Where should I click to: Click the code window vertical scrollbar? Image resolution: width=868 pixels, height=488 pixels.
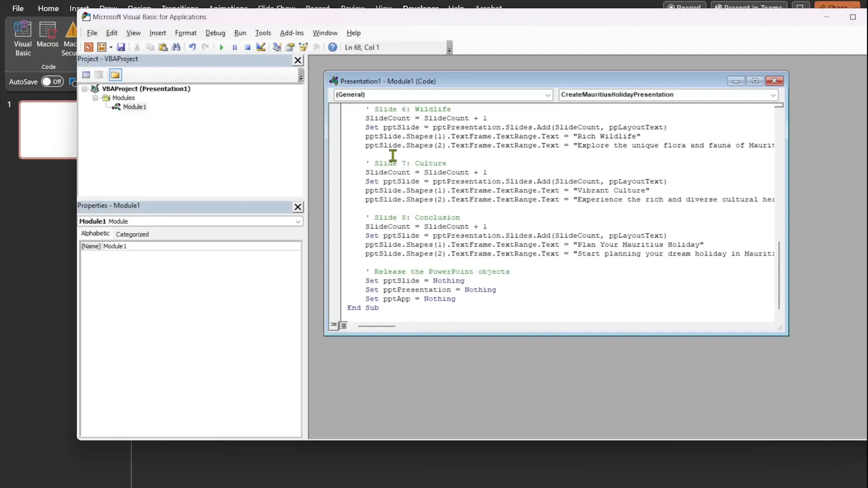click(779, 276)
